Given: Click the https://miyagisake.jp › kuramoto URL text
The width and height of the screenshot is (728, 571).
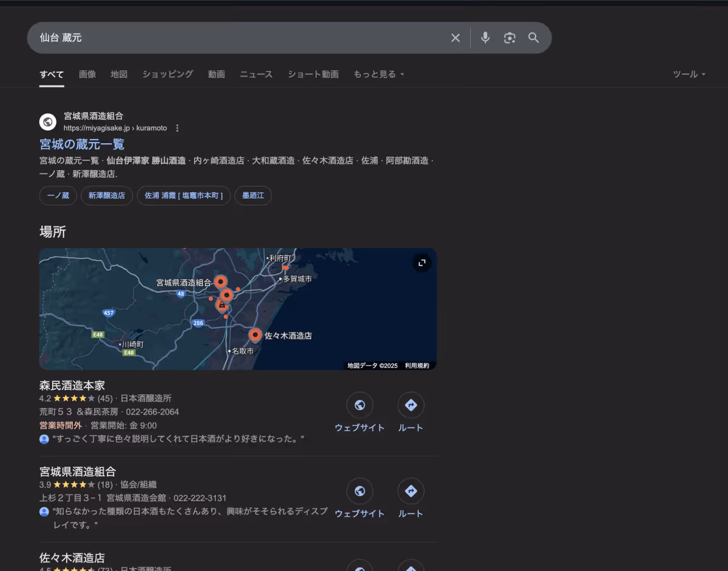Looking at the screenshot, I should pyautogui.click(x=115, y=128).
